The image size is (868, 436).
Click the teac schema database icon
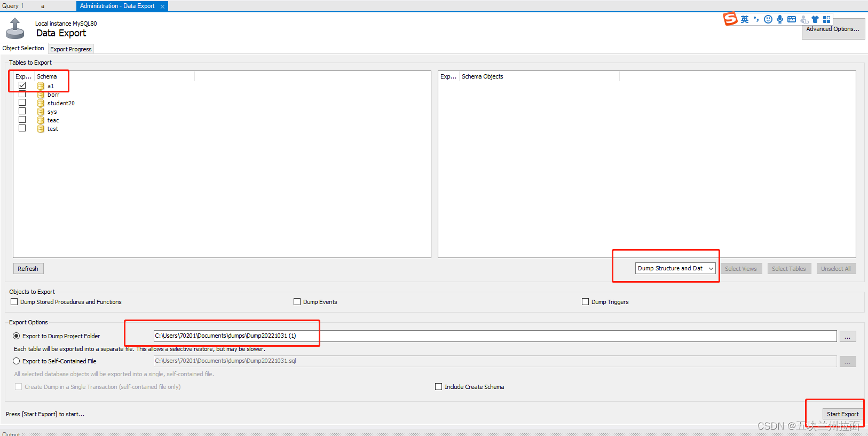point(41,120)
